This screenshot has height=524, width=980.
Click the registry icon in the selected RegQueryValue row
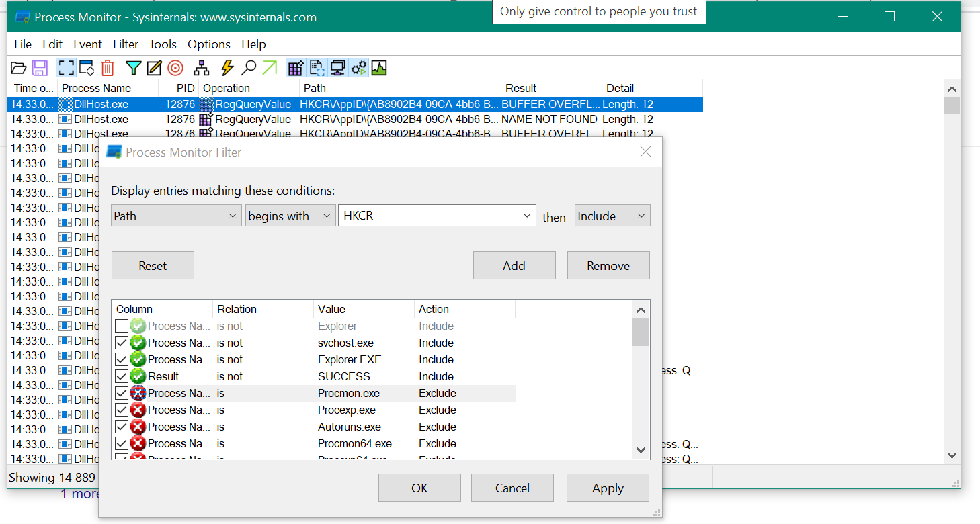[x=206, y=105]
